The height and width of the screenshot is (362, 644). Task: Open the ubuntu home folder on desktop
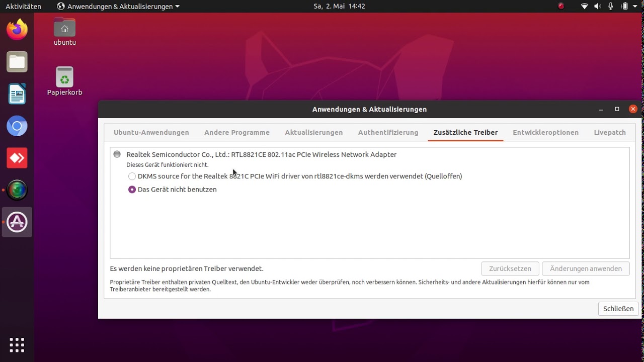point(65,32)
